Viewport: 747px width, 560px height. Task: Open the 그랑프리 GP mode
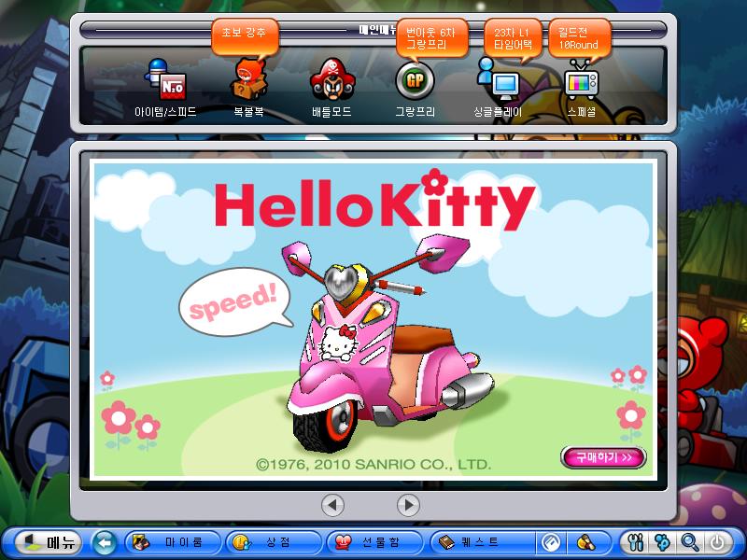(415, 88)
